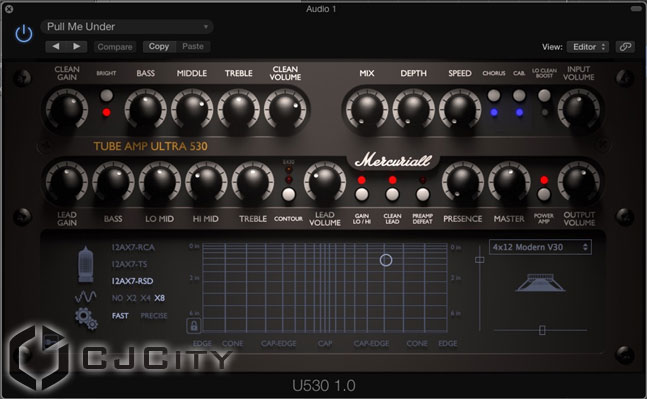Click the clean channel Bass knob
The height and width of the screenshot is (399, 647).
[146, 109]
